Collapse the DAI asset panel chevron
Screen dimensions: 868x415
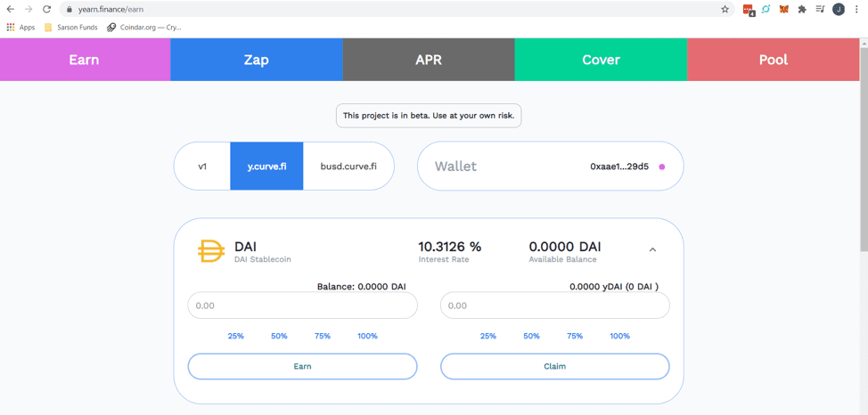click(652, 250)
